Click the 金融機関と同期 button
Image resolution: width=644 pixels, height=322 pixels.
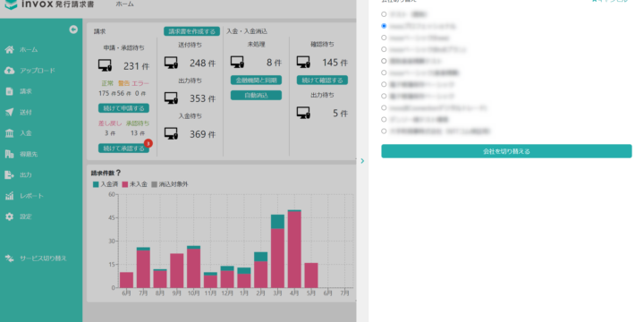click(x=257, y=80)
